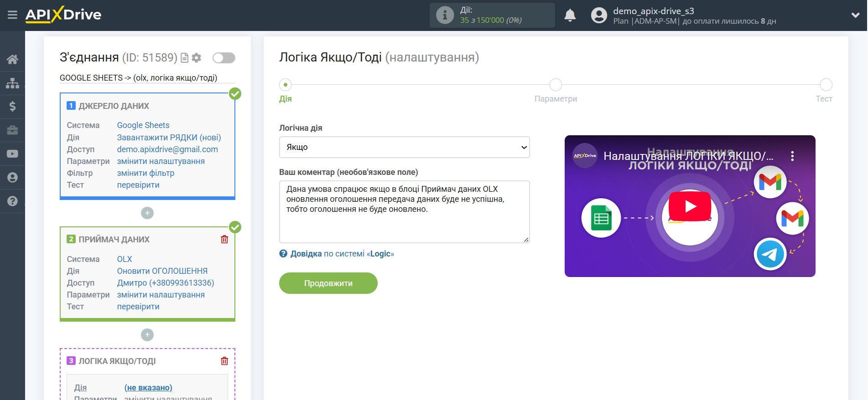Image resolution: width=868 pixels, height=400 pixels.
Task: Click receiver змінити налаштування link
Action: click(x=161, y=295)
